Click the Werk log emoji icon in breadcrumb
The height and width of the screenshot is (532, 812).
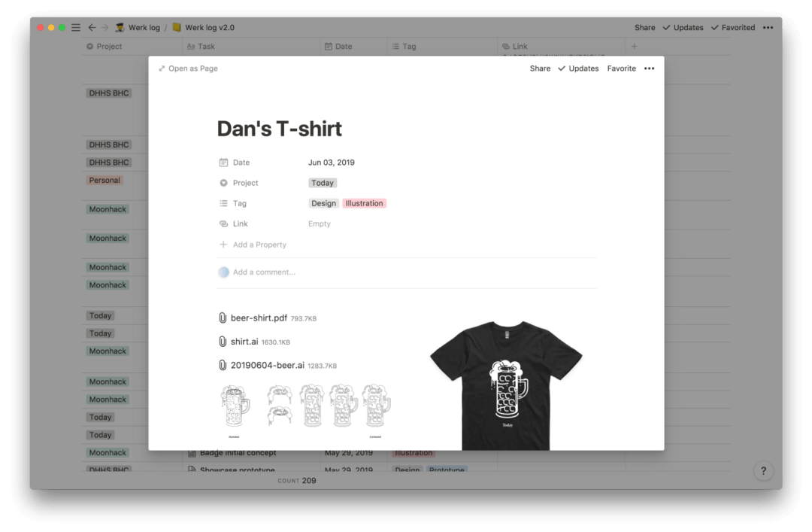pyautogui.click(x=120, y=28)
